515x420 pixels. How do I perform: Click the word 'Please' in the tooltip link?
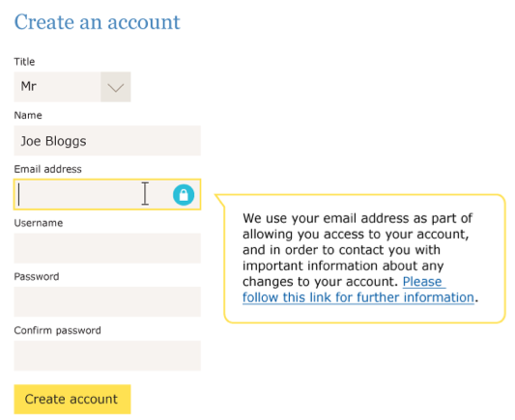422,282
